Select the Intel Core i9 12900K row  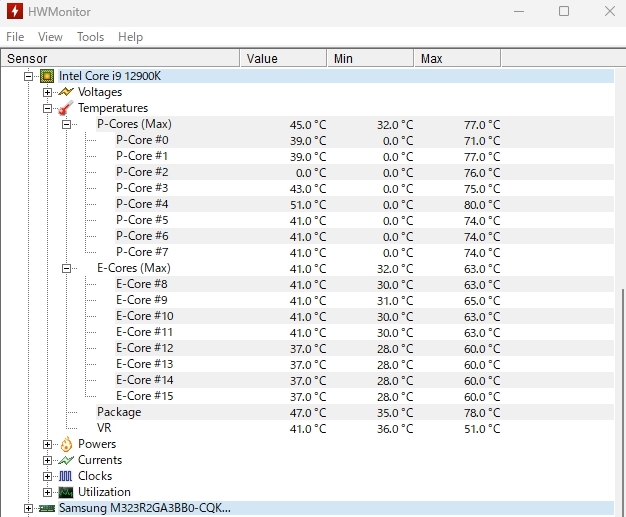(336, 76)
